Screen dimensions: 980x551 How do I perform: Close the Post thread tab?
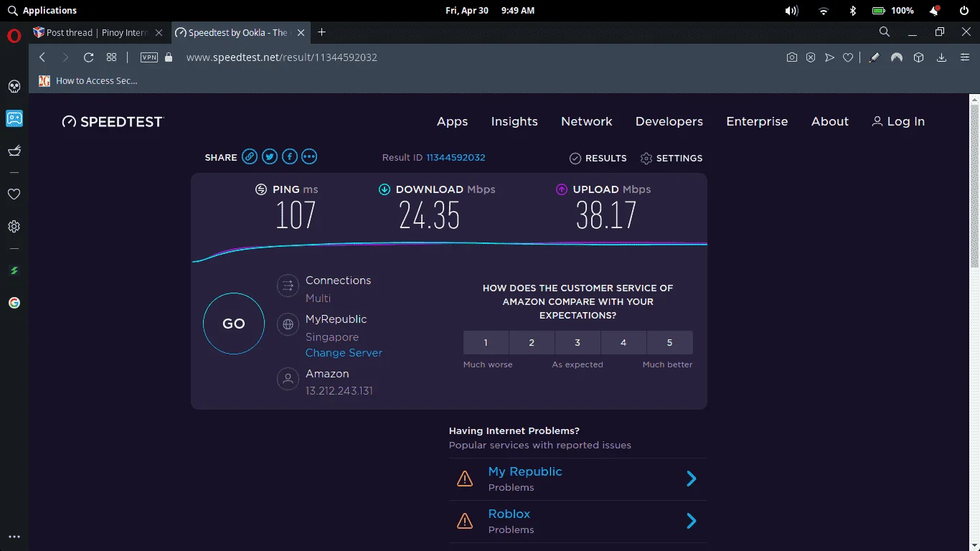pos(159,32)
